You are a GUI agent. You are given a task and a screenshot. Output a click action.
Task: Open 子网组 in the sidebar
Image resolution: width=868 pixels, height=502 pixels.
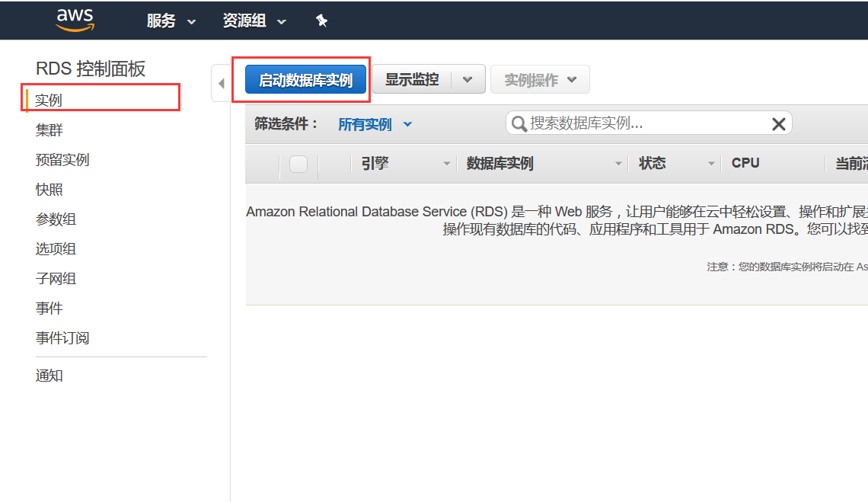pyautogui.click(x=56, y=279)
